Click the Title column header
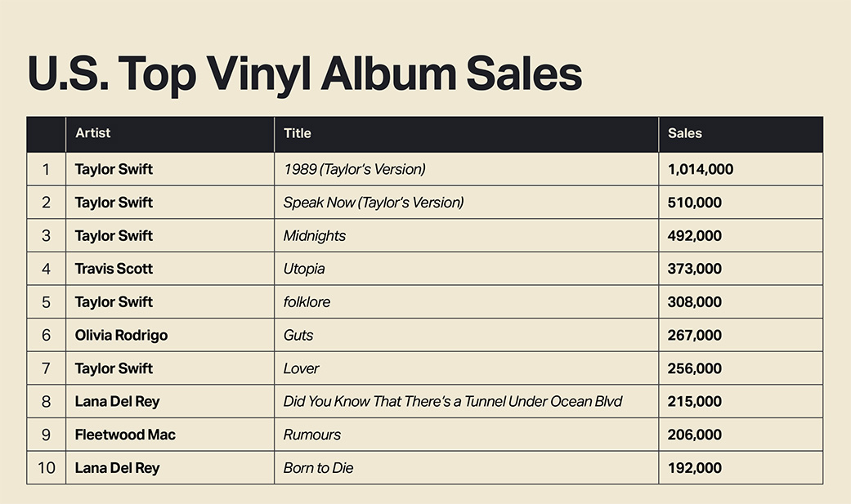Screen dimensions: 851x504 [x=298, y=133]
